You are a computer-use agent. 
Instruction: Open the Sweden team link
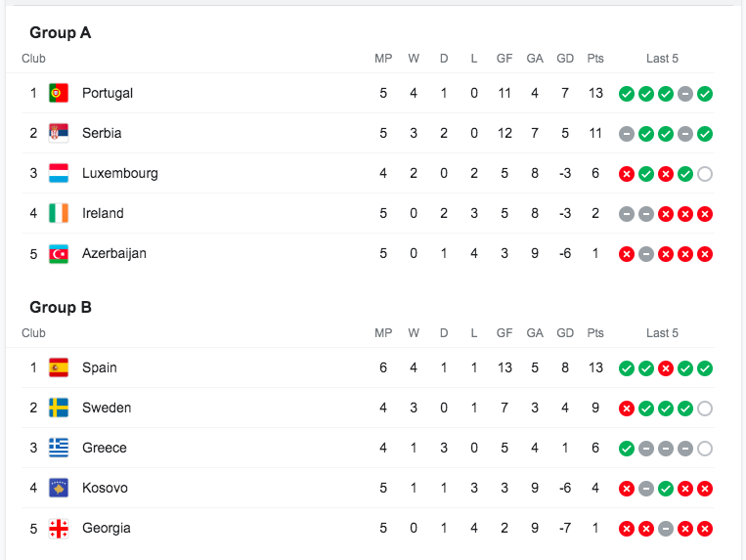click(107, 408)
